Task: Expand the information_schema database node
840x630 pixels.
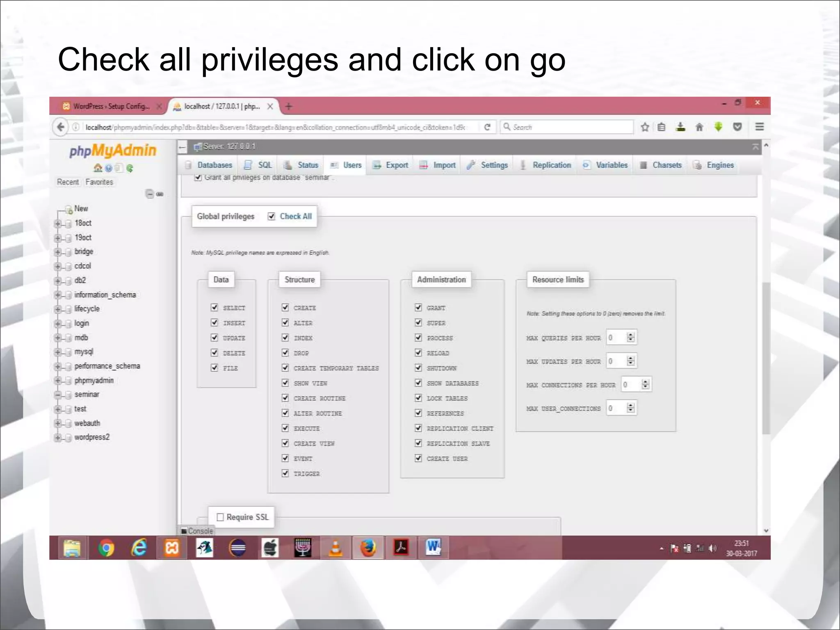Action: pyautogui.click(x=58, y=295)
